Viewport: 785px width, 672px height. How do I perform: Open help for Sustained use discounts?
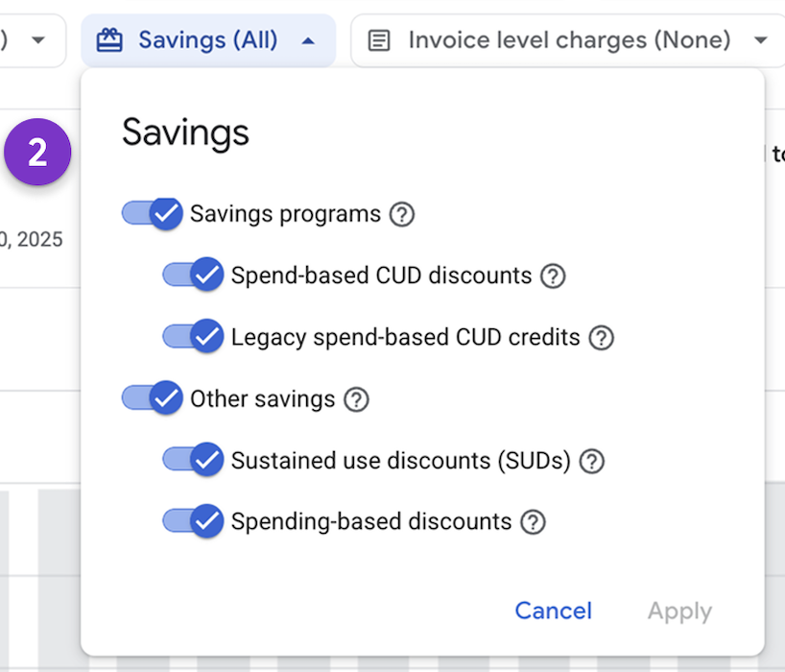point(592,461)
